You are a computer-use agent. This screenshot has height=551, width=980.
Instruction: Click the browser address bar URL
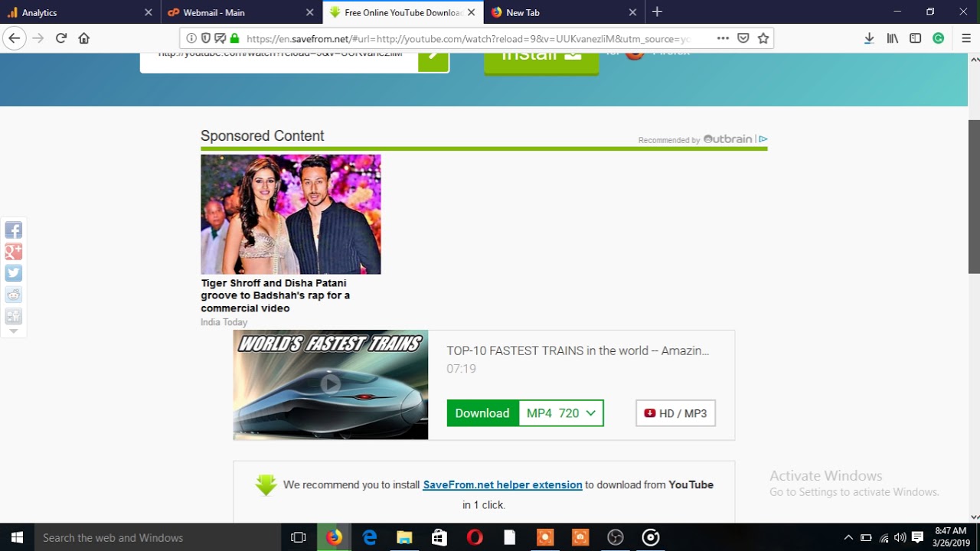coord(467,38)
